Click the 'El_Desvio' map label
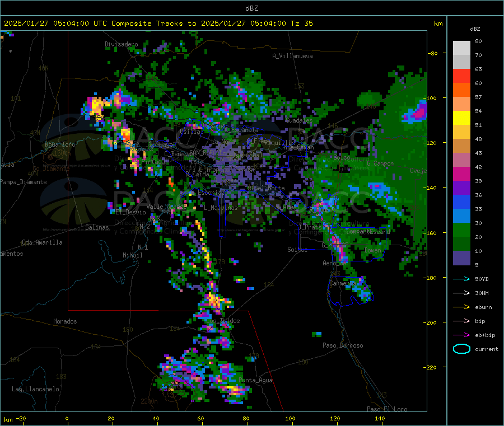The width and height of the screenshot is (504, 426). pos(130,212)
